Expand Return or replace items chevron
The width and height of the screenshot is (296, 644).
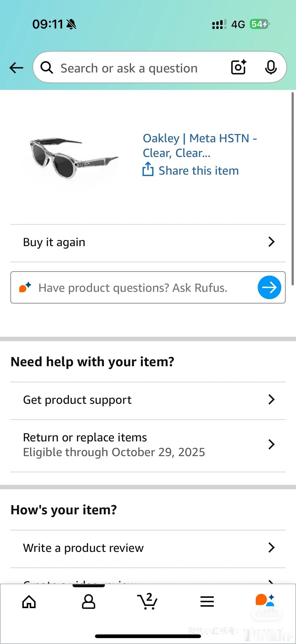271,444
